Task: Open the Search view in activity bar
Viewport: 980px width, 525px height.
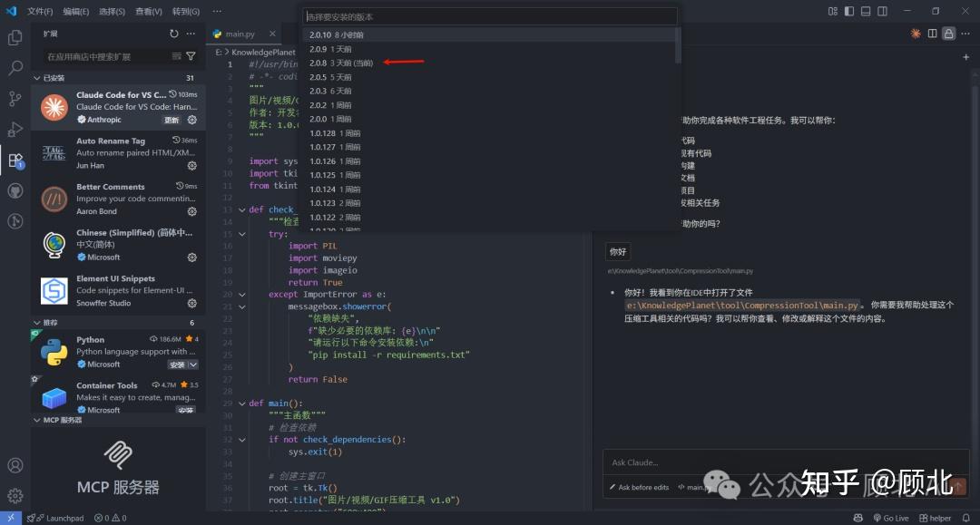Action: click(x=15, y=67)
